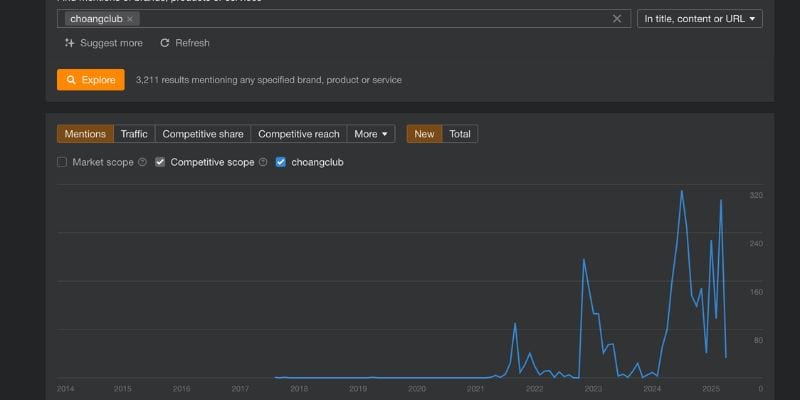Clear the search field with the X icon

[x=617, y=19]
